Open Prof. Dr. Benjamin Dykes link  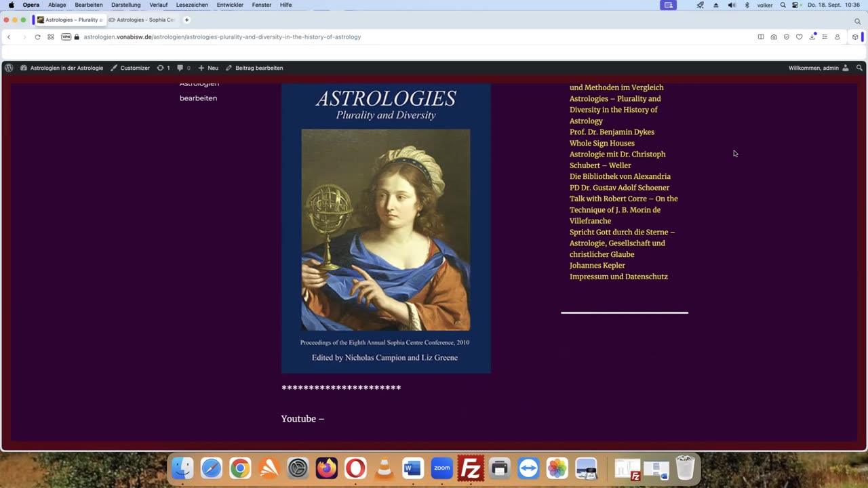pyautogui.click(x=612, y=132)
